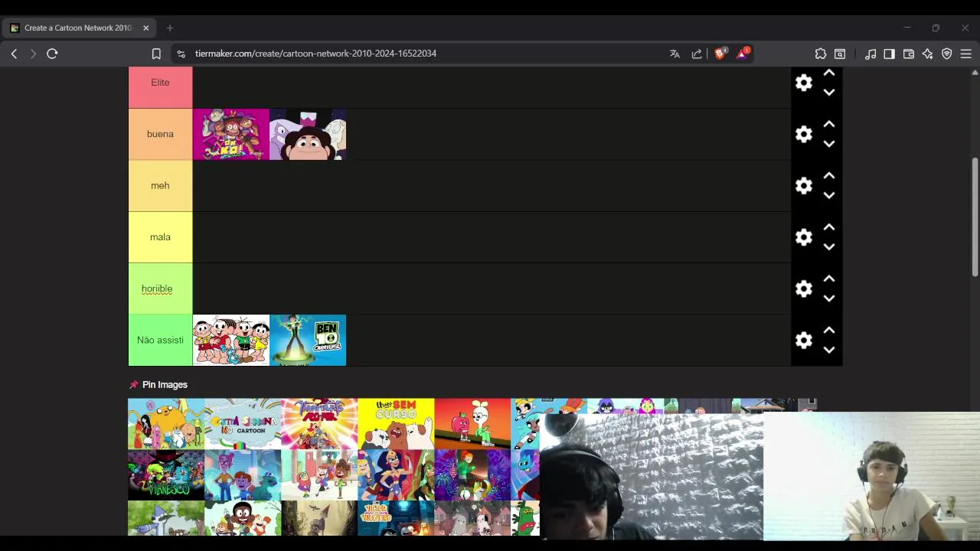Open settings gear for the horiible tier

tap(803, 289)
